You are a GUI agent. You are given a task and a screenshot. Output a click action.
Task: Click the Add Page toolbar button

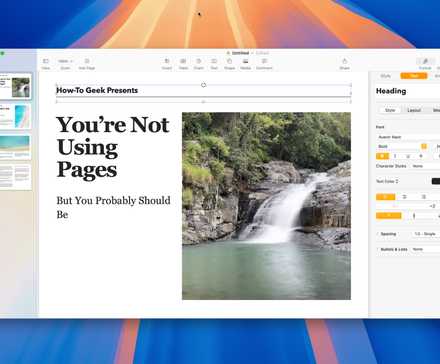point(87,64)
